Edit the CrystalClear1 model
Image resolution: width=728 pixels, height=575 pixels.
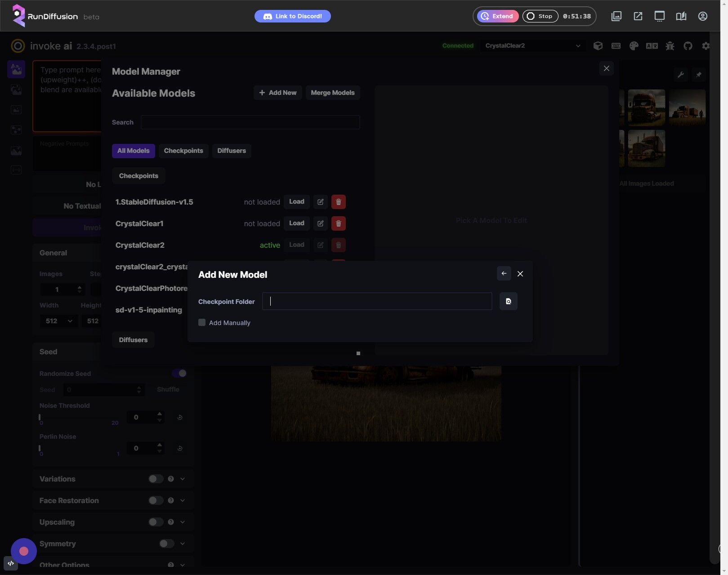(320, 223)
